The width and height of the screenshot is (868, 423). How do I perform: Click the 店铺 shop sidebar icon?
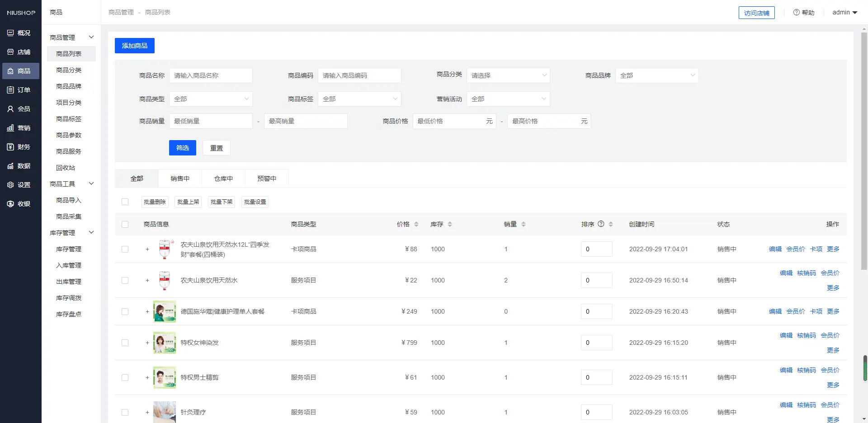coord(10,52)
